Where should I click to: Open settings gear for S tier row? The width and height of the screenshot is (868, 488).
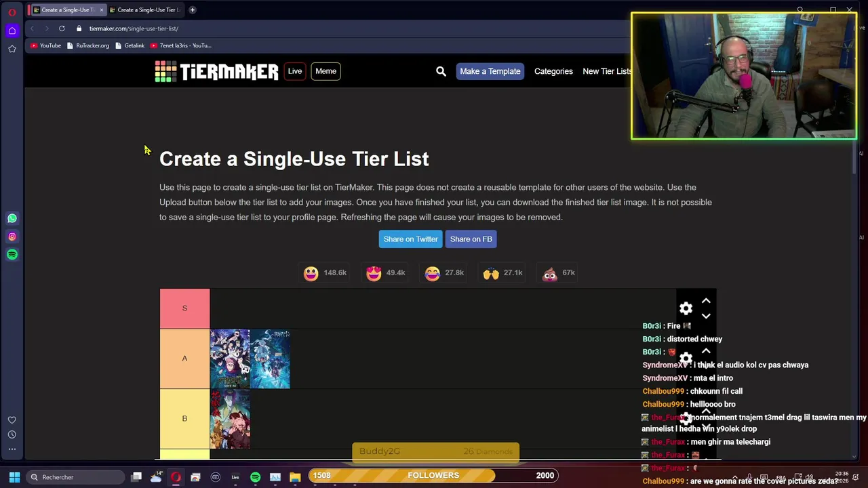(686, 308)
